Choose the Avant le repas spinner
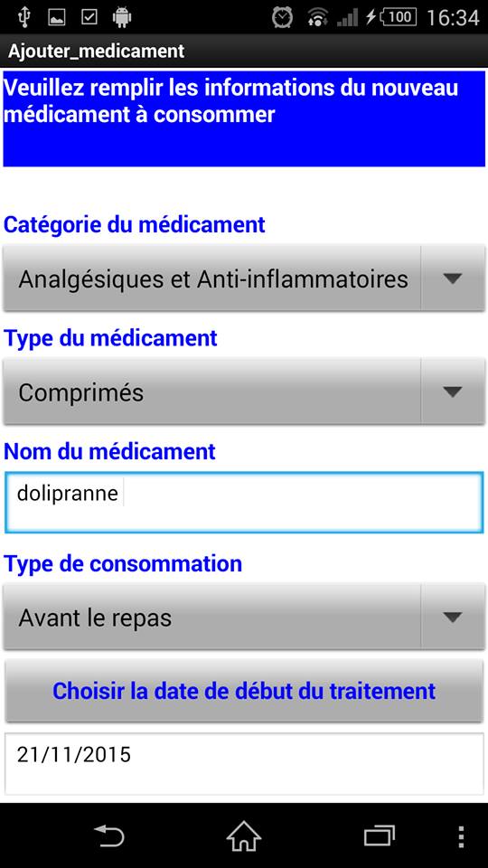Screen dimensions: 488x868 click(244, 617)
